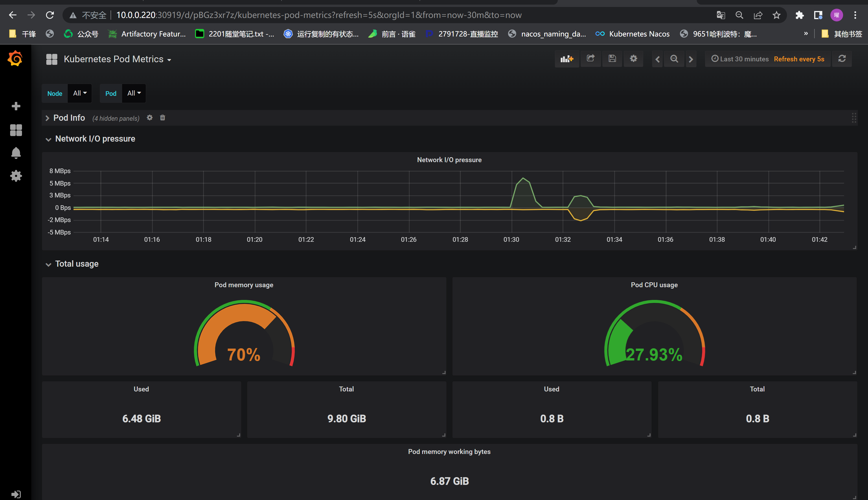This screenshot has height=500, width=868.
Task: Shift time range forwards arrow
Action: (691, 59)
